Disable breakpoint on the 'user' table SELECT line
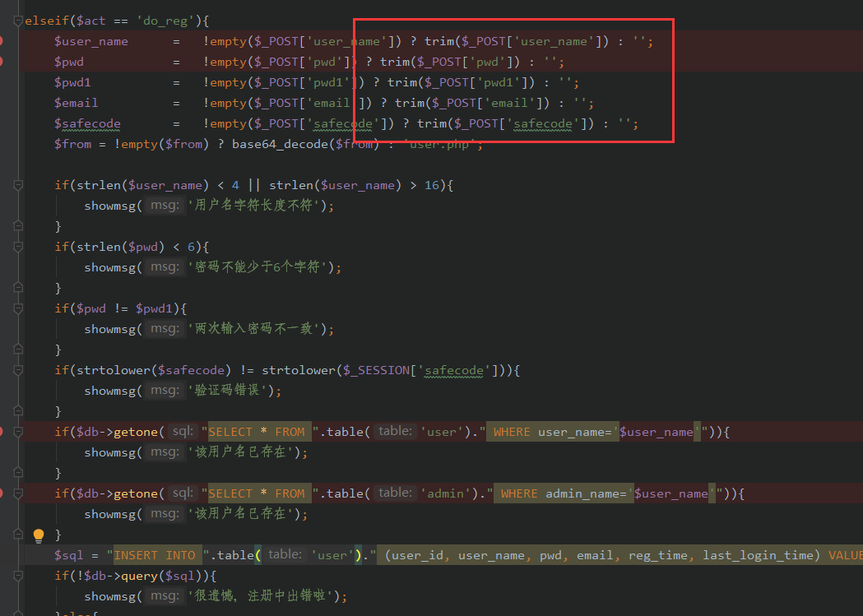This screenshot has height=616, width=863. (x=2, y=432)
